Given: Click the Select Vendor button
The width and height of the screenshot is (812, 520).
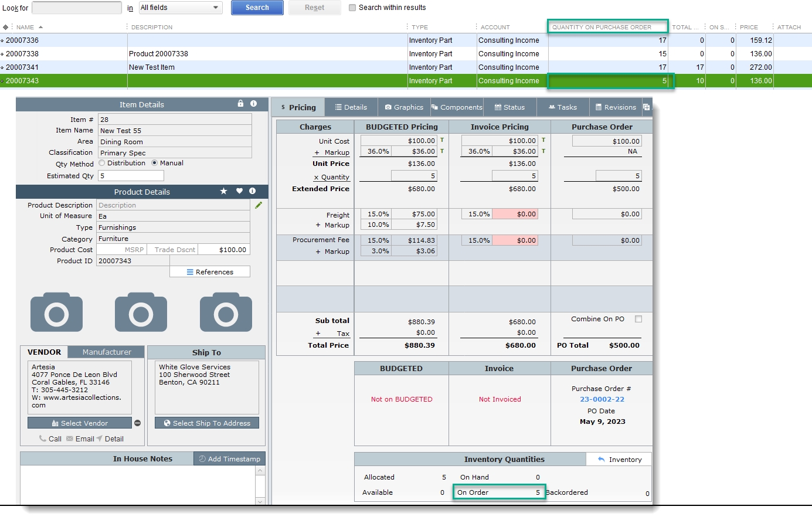Looking at the screenshot, I should click(80, 423).
